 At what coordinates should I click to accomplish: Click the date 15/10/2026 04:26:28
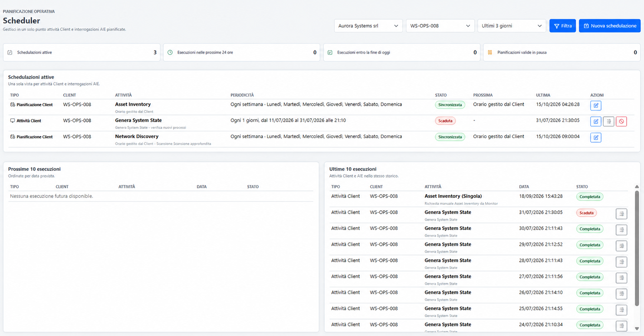[x=558, y=104]
